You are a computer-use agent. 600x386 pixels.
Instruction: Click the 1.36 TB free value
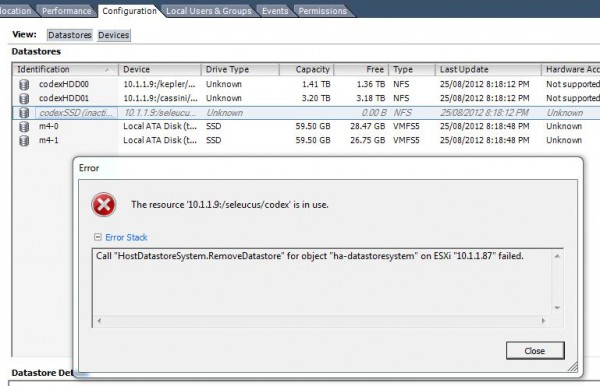[371, 84]
